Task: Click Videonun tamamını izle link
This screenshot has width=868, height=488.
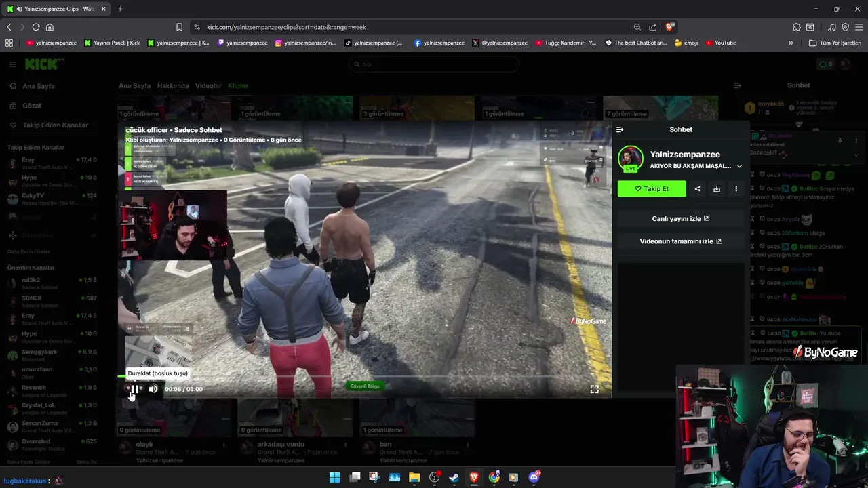Action: coord(680,241)
